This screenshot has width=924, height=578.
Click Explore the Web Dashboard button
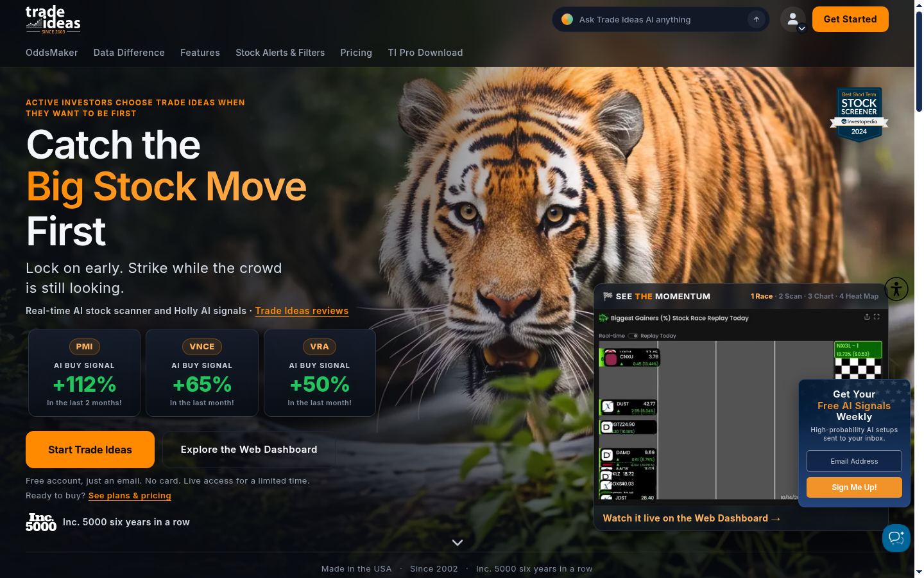[249, 450]
